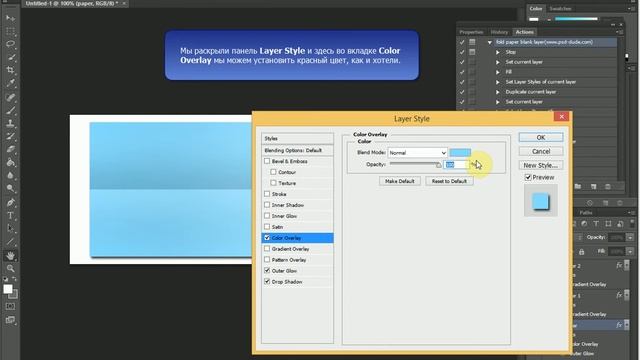This screenshot has width=640, height=360.
Task: Click Make Default button
Action: 400,181
